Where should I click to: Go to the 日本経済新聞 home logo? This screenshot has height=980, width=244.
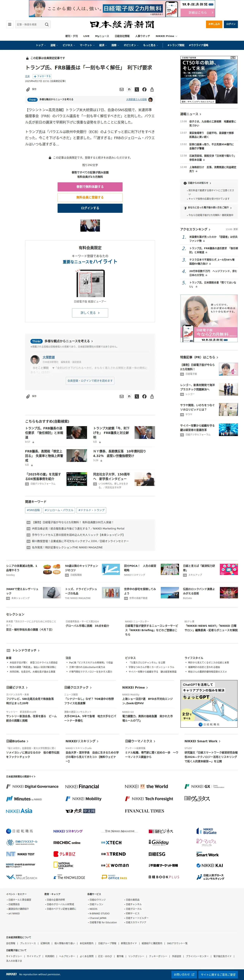(122, 24)
